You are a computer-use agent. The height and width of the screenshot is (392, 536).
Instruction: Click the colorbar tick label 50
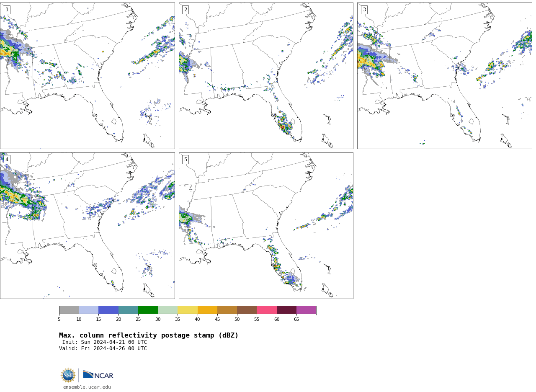tap(237, 320)
